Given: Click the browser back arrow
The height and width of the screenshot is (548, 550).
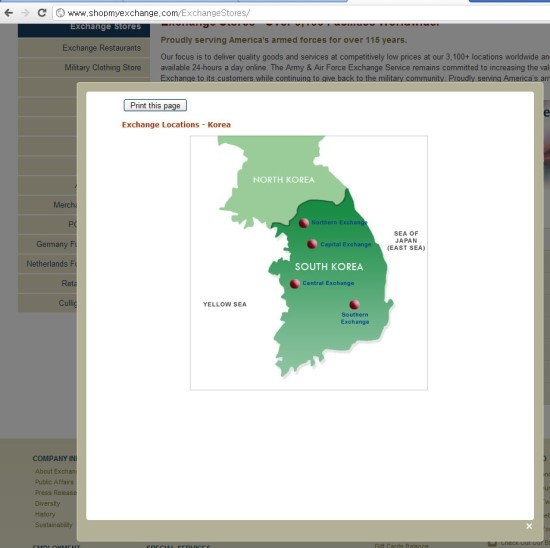Looking at the screenshot, I should [9, 13].
